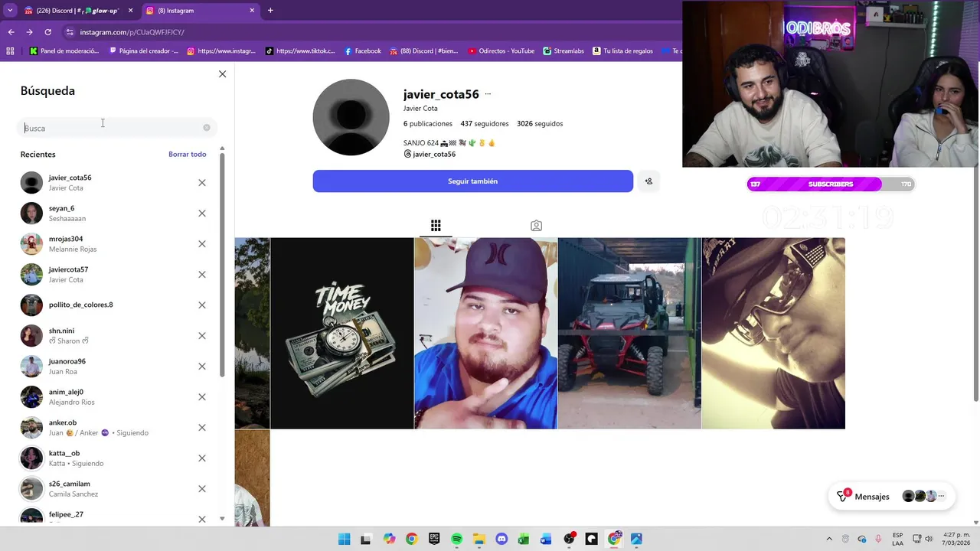Open the Time Money post thumbnail
This screenshot has width=980, height=551.
(341, 333)
